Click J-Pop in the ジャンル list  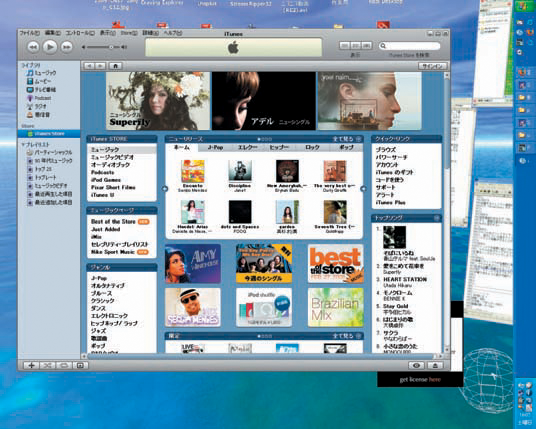click(x=99, y=278)
